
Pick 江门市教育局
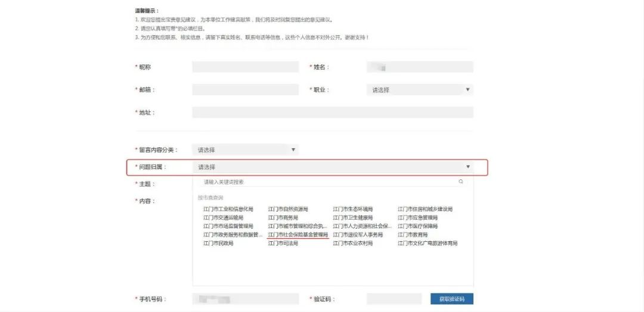tap(413, 235)
